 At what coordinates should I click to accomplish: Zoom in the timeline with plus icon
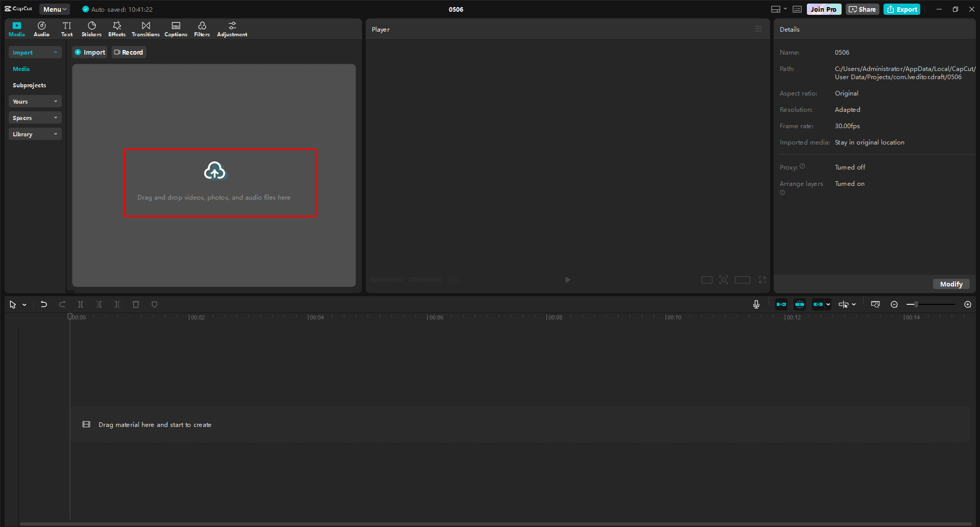968,304
